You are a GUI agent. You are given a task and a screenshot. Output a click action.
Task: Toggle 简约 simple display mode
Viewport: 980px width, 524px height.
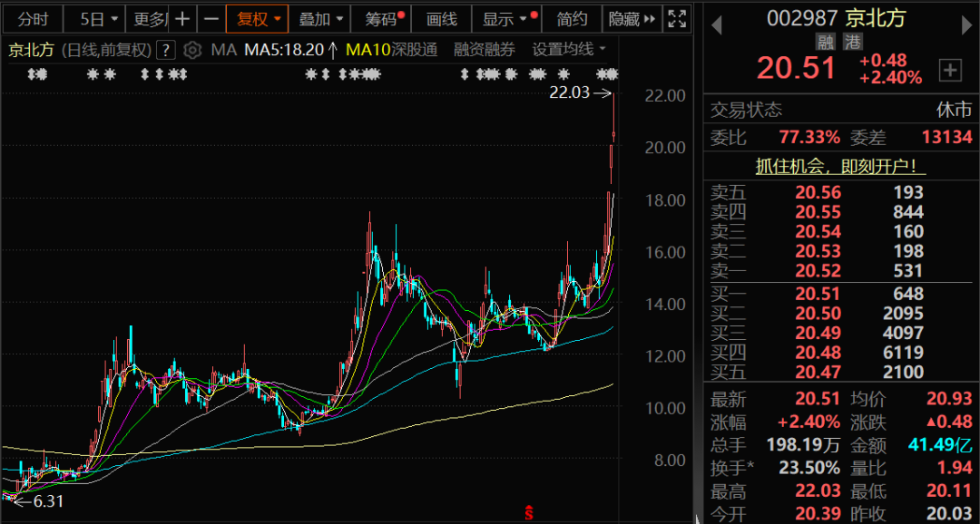click(x=572, y=19)
